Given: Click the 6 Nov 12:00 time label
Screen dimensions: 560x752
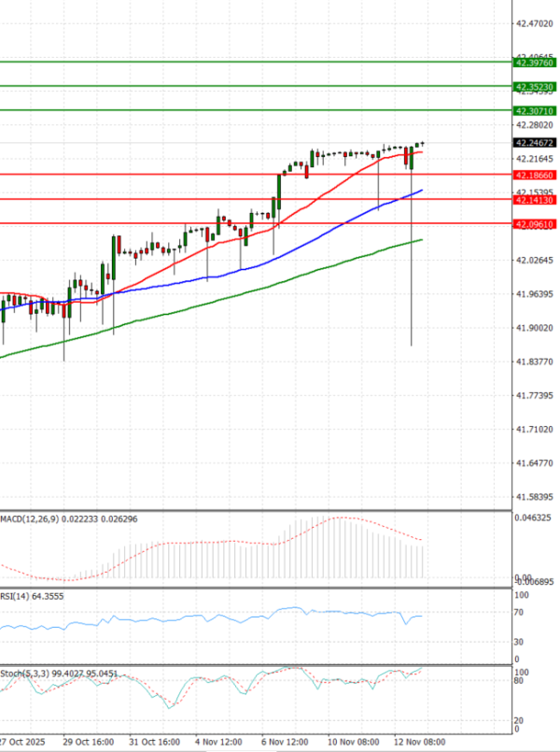Looking at the screenshot, I should click(x=285, y=741).
